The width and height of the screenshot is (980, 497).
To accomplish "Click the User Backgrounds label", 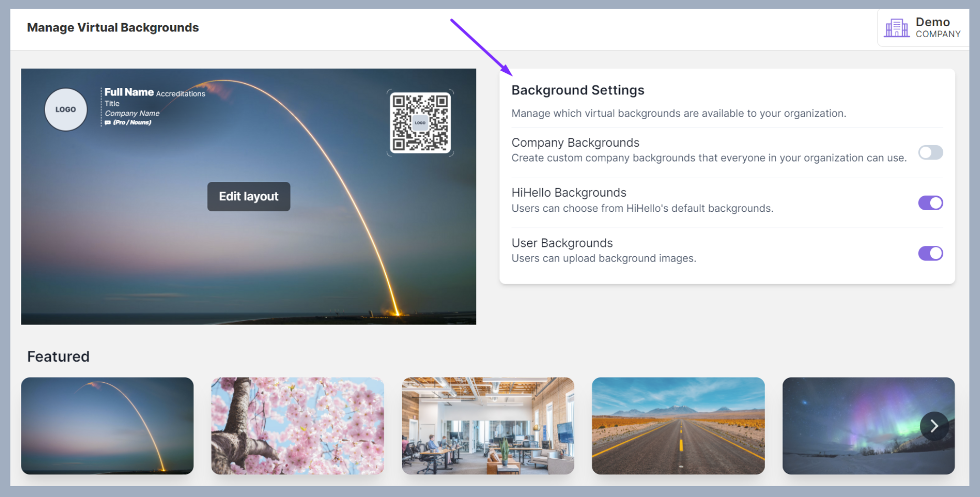I will point(562,243).
